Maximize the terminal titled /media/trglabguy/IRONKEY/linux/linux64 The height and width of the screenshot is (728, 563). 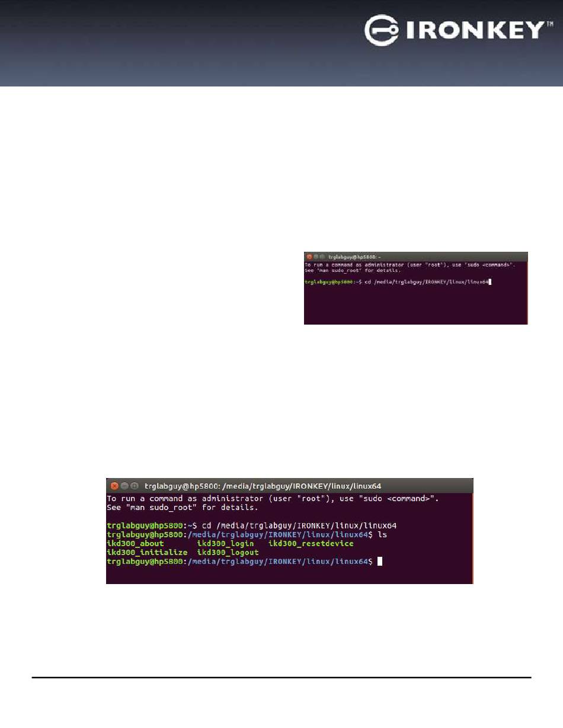[x=135, y=485]
